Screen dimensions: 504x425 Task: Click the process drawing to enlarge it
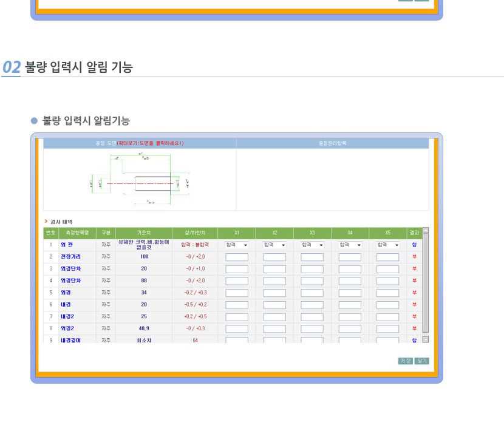click(x=140, y=180)
